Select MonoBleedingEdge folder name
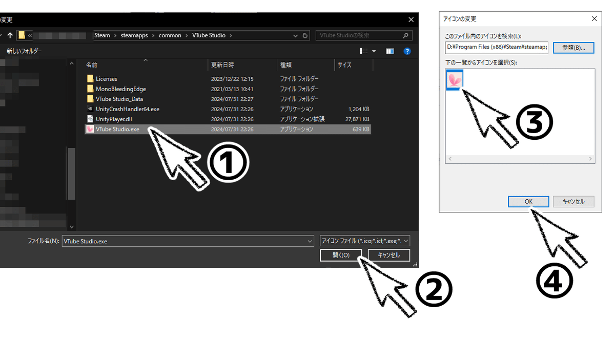Image resolution: width=615 pixels, height=364 pixels. pos(121,89)
